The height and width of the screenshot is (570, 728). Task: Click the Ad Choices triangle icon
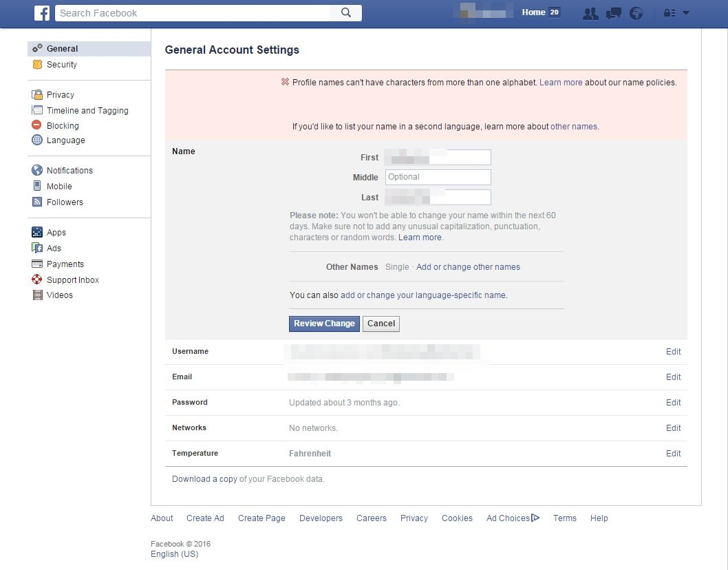(535, 518)
